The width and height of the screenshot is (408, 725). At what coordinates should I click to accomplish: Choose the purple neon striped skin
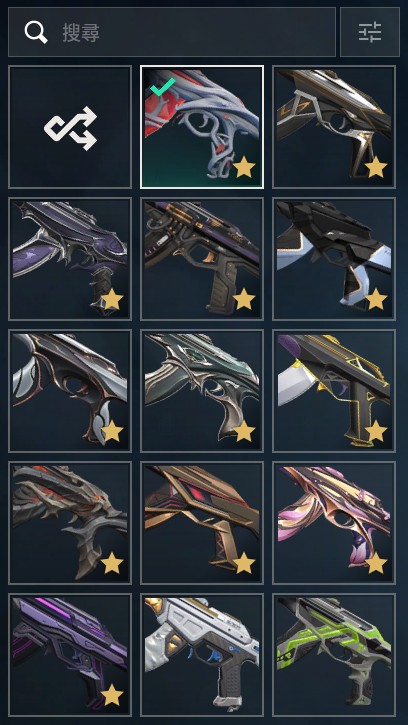pyautogui.click(x=70, y=655)
